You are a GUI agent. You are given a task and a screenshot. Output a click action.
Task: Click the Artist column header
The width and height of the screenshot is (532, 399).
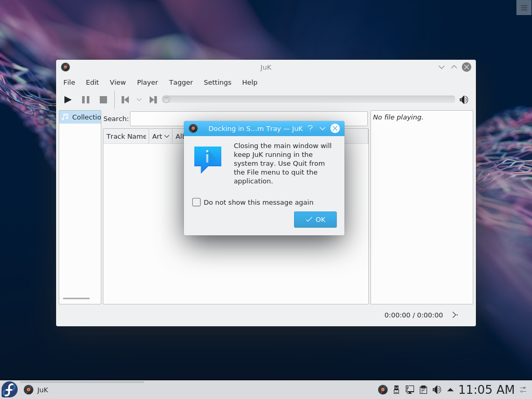pos(161,137)
